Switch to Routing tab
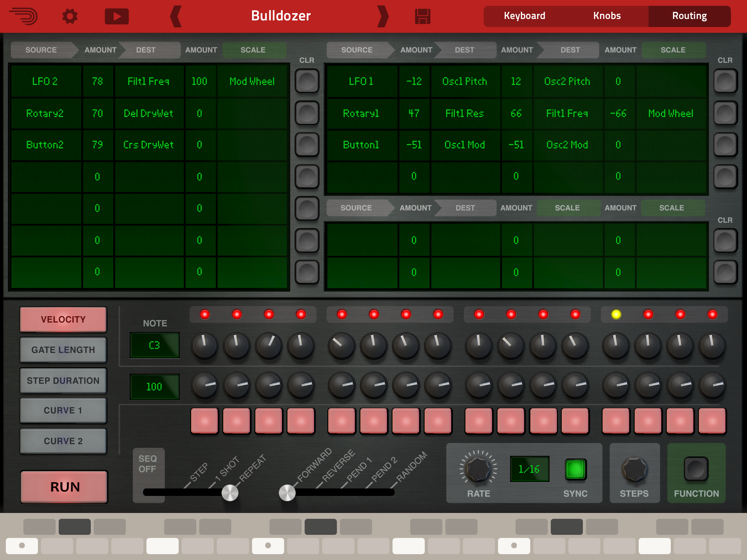Screen dimensions: 747x560 (x=689, y=16)
